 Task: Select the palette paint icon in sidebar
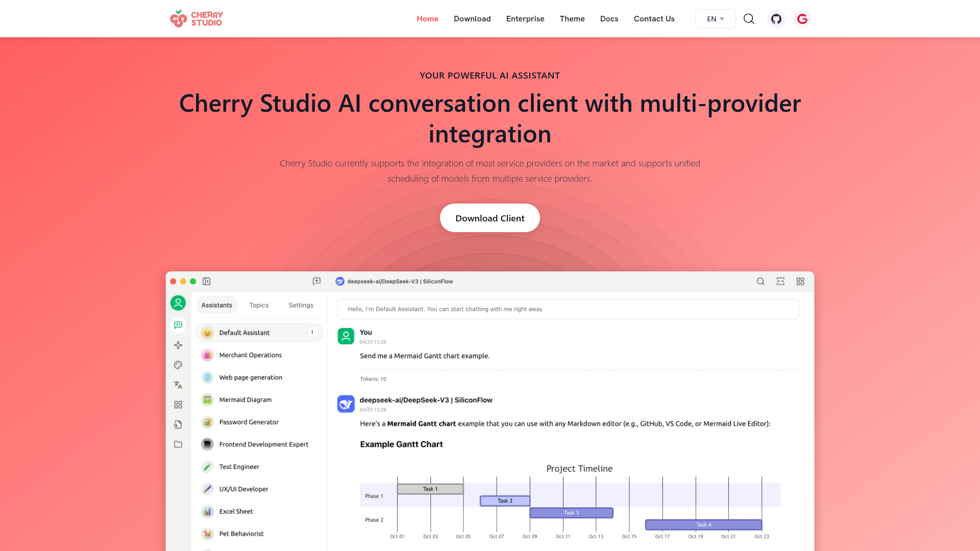[x=178, y=365]
